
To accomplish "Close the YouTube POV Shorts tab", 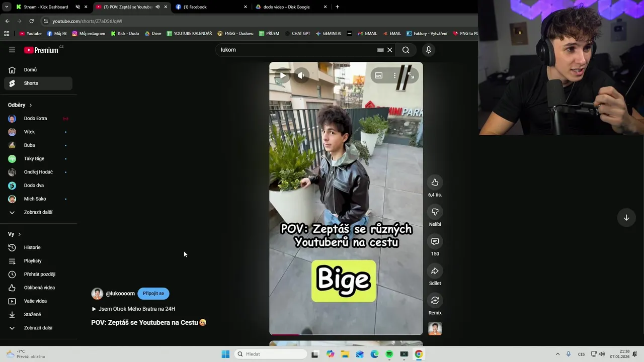I will tap(166, 7).
